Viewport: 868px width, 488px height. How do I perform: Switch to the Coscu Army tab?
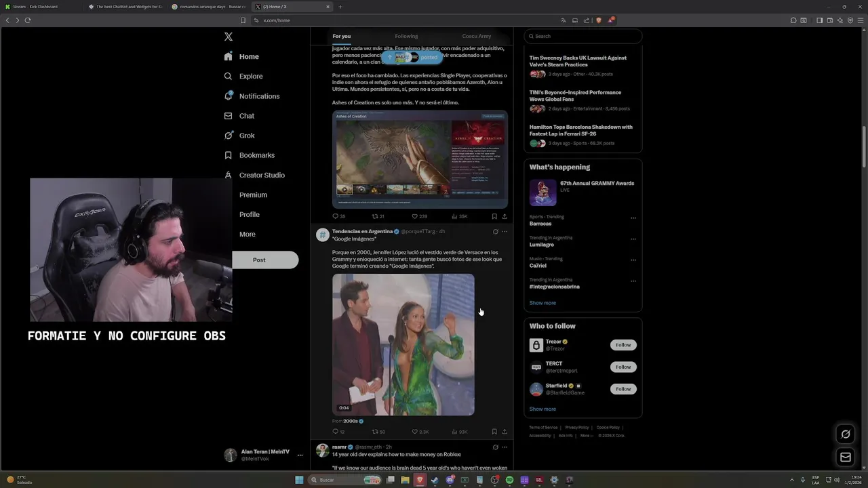click(x=477, y=37)
